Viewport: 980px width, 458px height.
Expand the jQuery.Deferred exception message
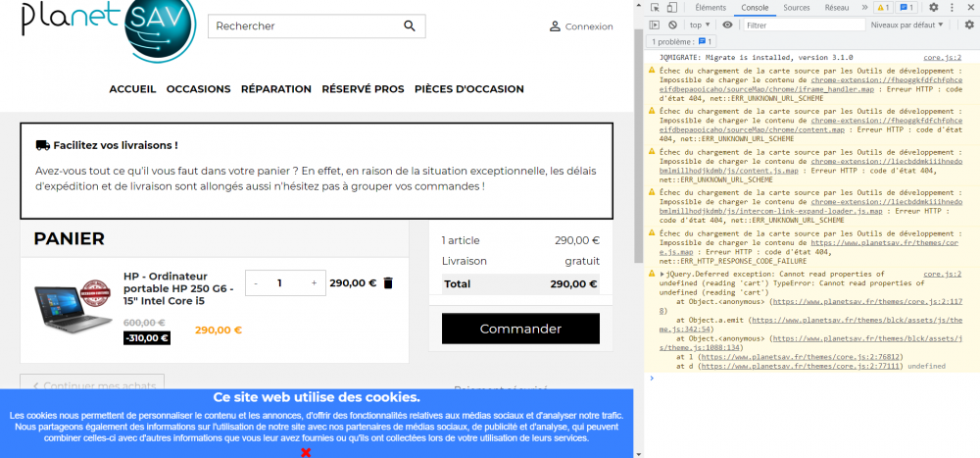(662, 274)
